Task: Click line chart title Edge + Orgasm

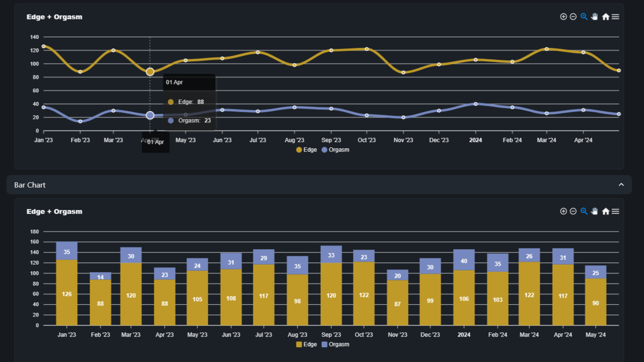Action: click(55, 17)
